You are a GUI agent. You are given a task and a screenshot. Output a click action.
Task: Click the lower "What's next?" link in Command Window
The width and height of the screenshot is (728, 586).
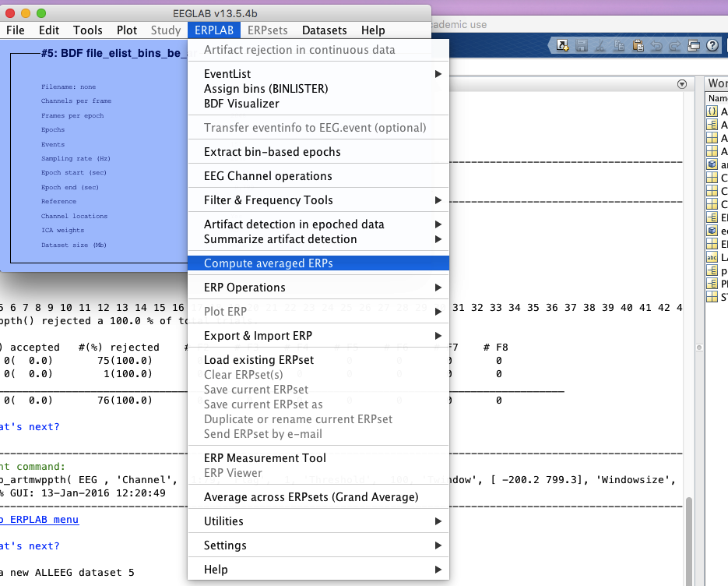point(30,546)
